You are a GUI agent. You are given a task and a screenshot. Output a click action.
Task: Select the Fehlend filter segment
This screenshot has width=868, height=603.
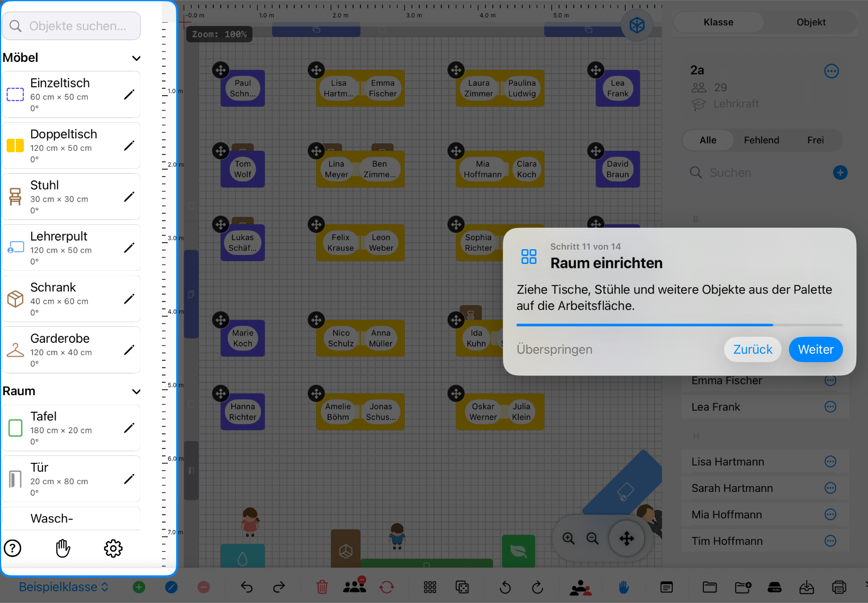click(762, 140)
